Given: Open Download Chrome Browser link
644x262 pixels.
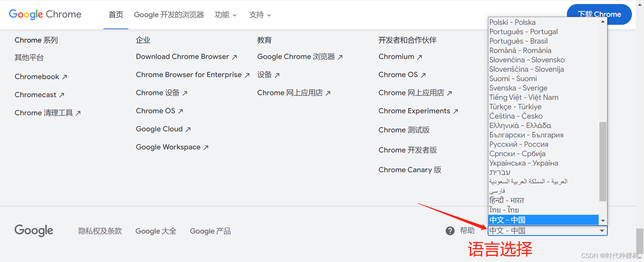Looking at the screenshot, I should pos(186,57).
